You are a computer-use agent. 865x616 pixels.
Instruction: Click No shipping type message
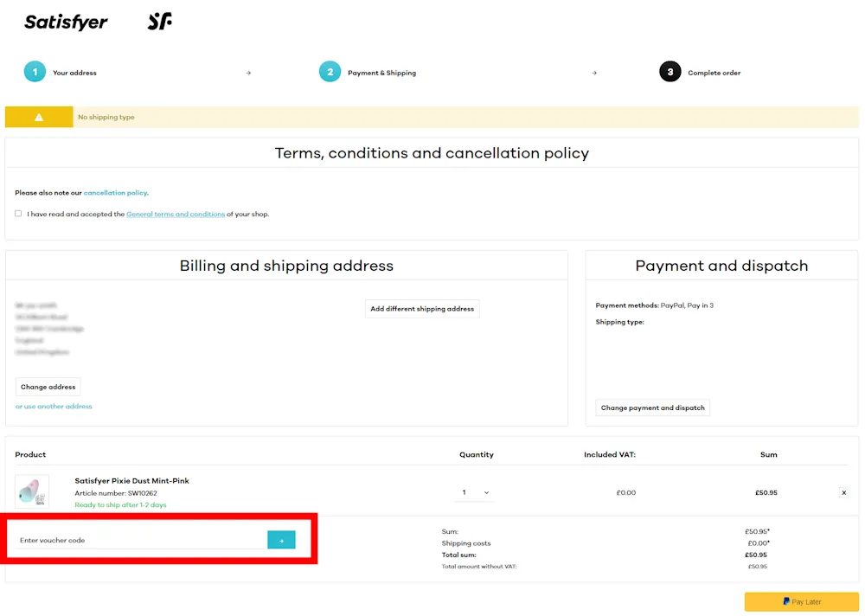(x=106, y=117)
